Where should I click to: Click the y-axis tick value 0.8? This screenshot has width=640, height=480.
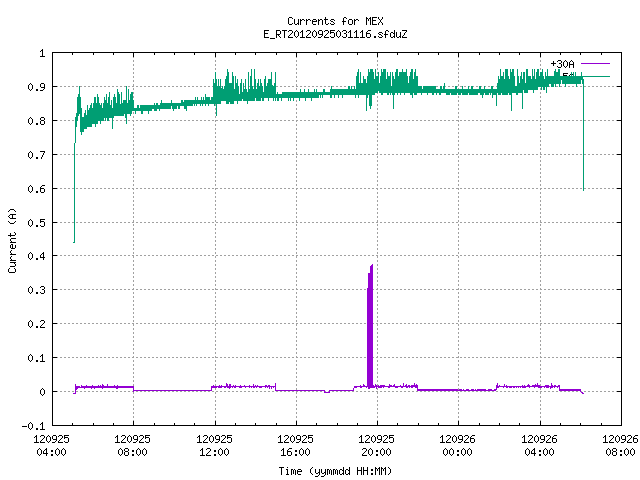pos(36,121)
